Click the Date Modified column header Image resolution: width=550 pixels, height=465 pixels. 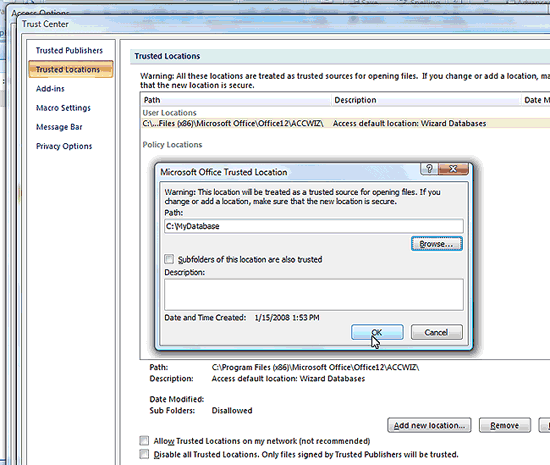536,100
